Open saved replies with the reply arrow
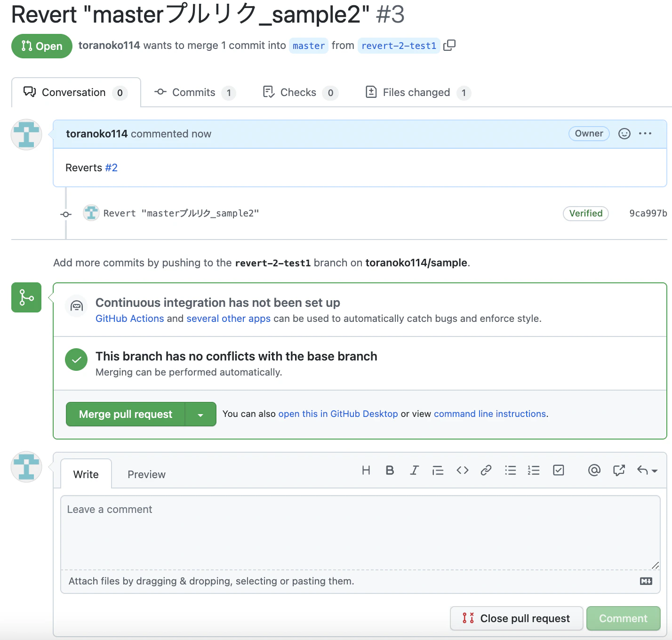The width and height of the screenshot is (672, 640). click(647, 470)
